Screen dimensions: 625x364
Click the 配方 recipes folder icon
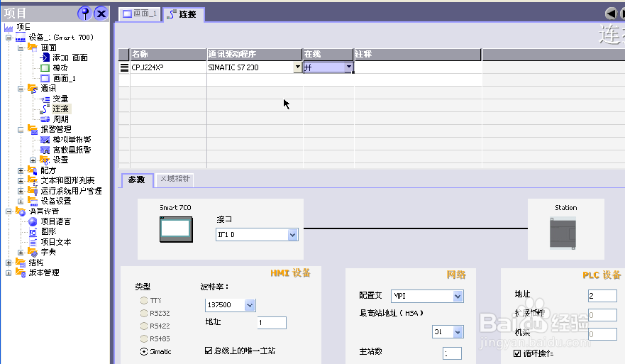(x=33, y=170)
